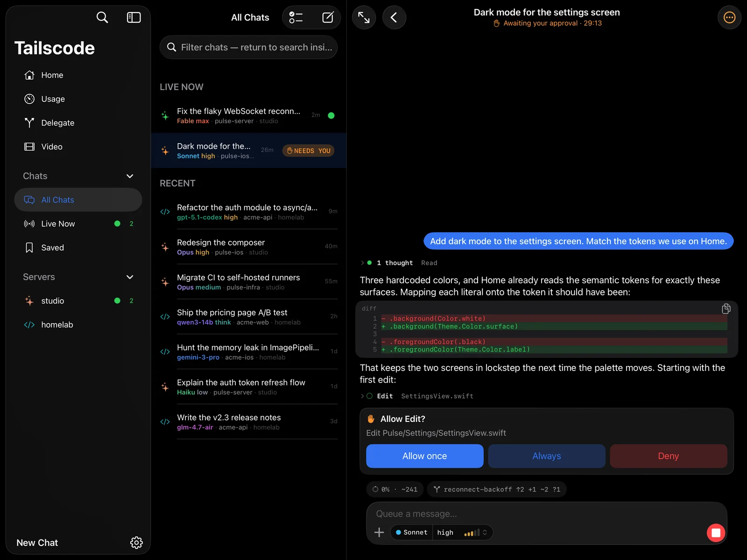Click the Awaiting your approval status

pyautogui.click(x=548, y=23)
